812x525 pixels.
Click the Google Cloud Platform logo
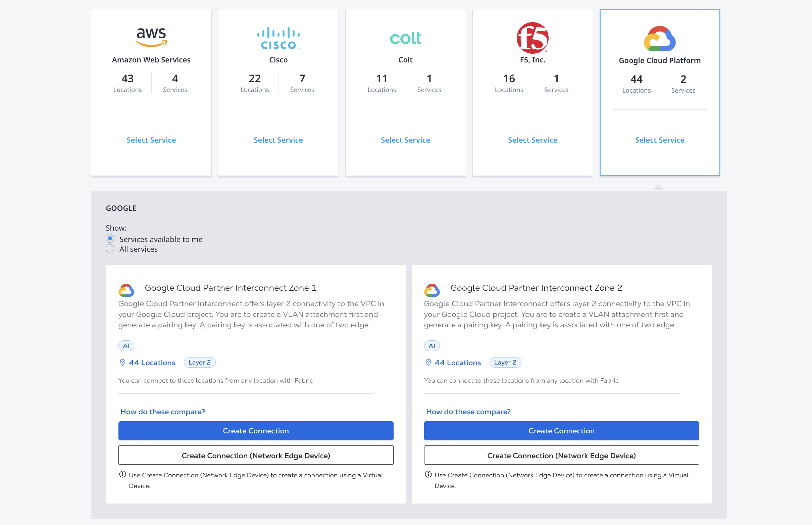coord(659,39)
